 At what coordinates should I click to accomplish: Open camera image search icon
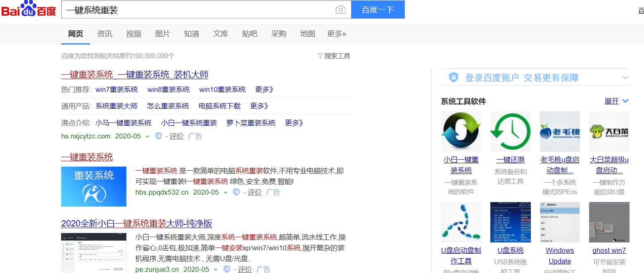(x=340, y=10)
